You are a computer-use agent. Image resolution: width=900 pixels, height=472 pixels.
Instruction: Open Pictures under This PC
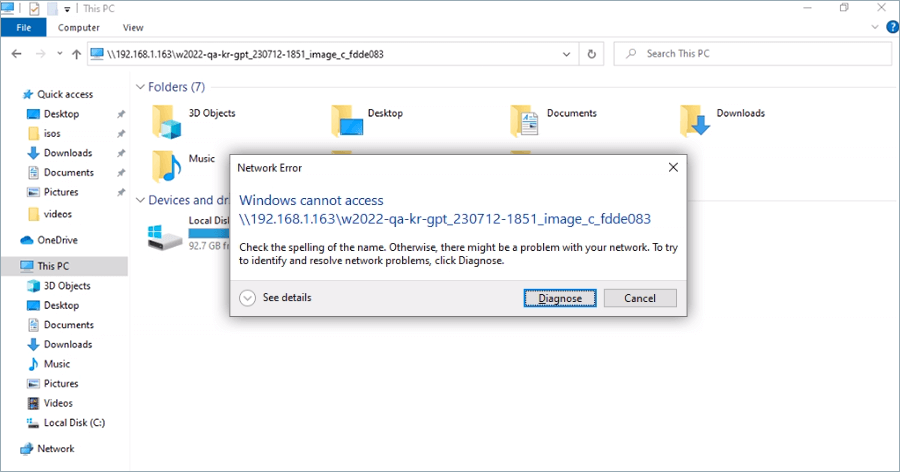(61, 383)
